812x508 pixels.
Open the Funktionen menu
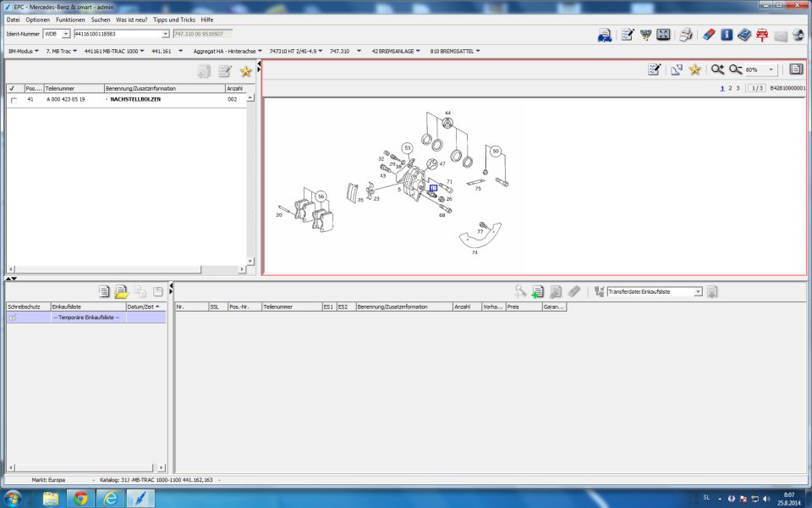pos(70,19)
